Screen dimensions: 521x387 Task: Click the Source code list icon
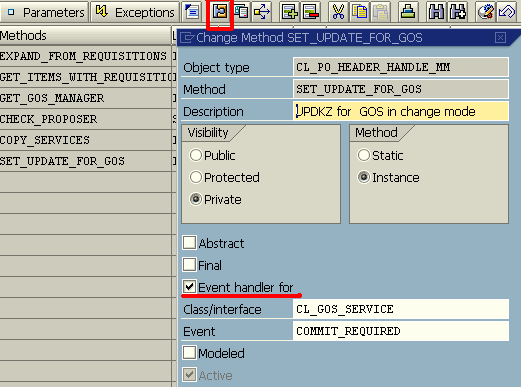point(192,12)
